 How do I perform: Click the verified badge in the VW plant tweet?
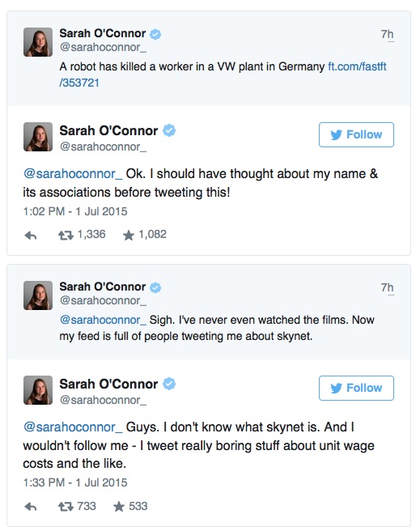pos(155,34)
